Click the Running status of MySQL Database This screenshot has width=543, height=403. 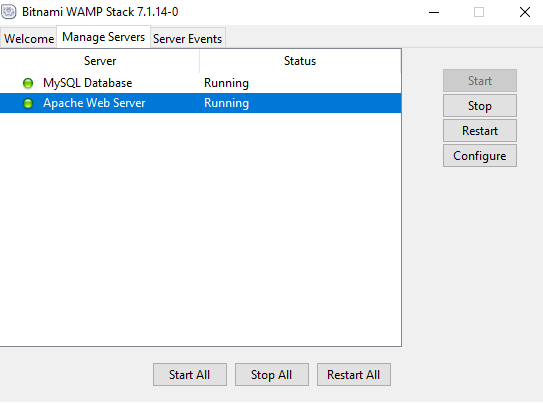pyautogui.click(x=226, y=83)
